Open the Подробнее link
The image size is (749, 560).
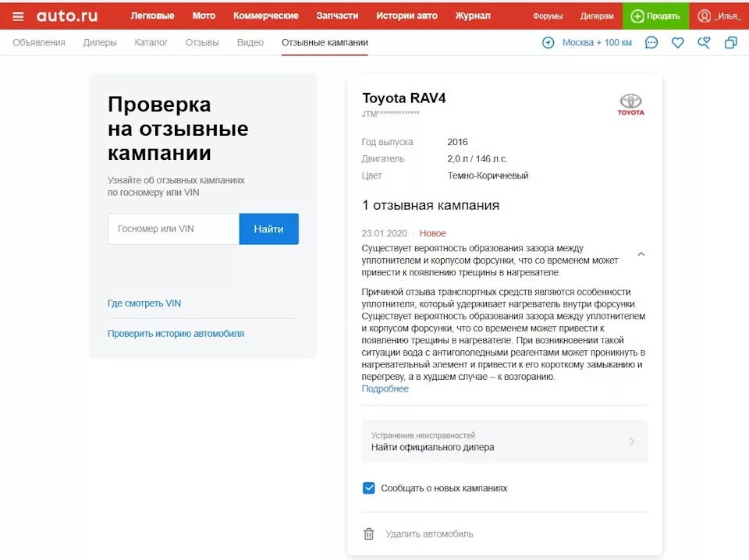[x=385, y=388]
